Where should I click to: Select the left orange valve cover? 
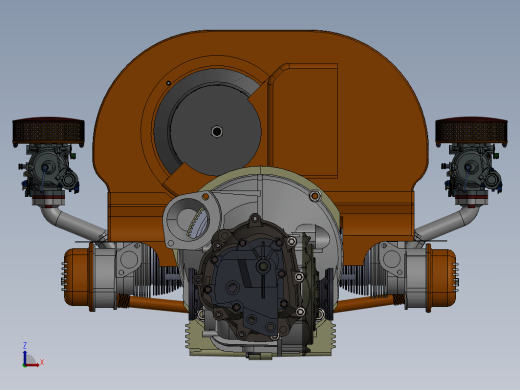tap(76, 277)
